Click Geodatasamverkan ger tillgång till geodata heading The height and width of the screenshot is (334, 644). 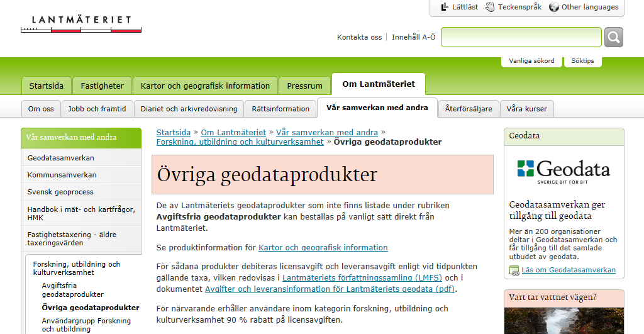pyautogui.click(x=557, y=210)
